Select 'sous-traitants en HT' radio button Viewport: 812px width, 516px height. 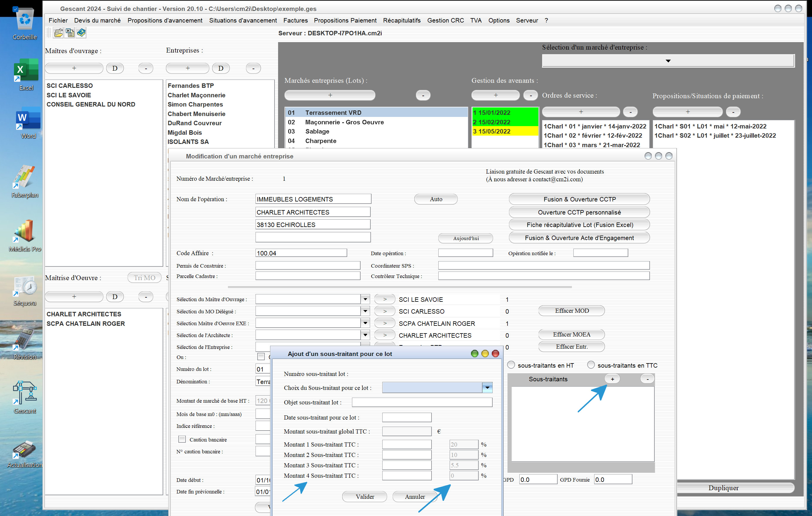511,365
